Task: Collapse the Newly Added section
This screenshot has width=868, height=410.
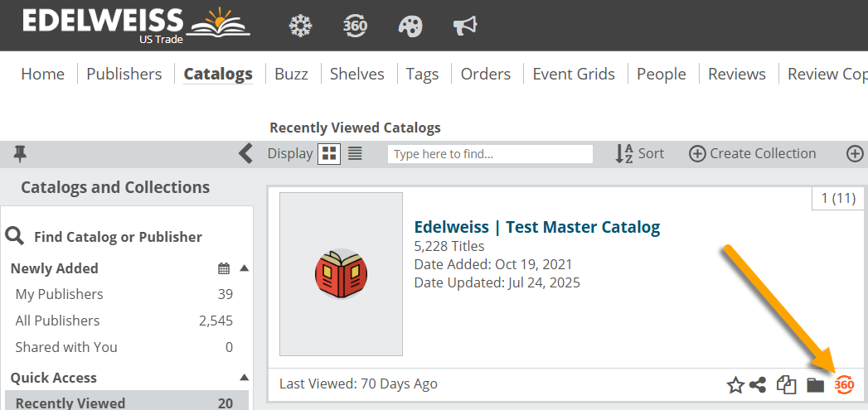Action: pyautogui.click(x=244, y=268)
